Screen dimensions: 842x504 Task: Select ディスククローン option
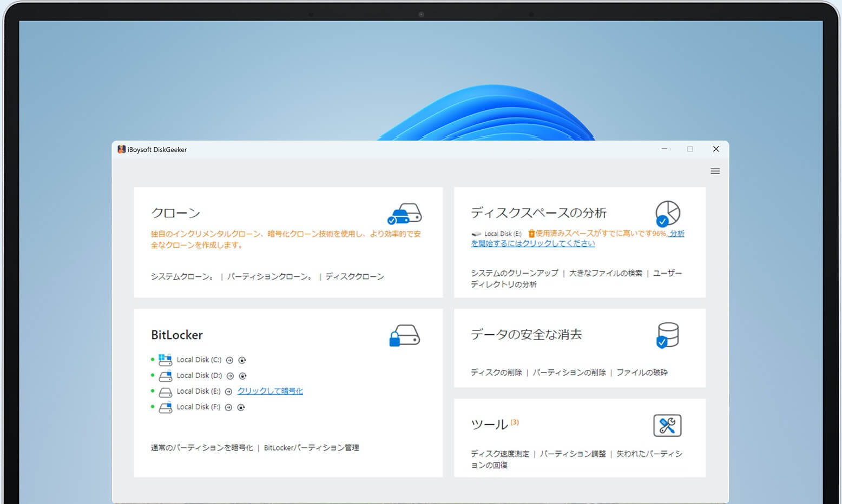tap(354, 276)
